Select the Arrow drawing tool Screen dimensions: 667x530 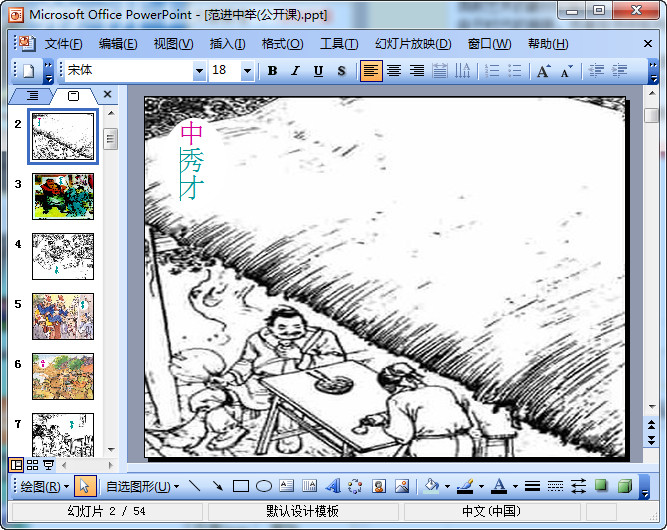tap(218, 486)
